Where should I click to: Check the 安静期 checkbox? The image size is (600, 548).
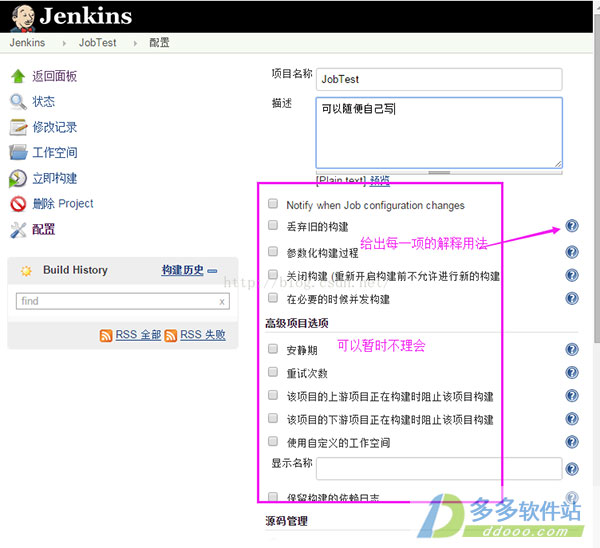[x=273, y=348]
